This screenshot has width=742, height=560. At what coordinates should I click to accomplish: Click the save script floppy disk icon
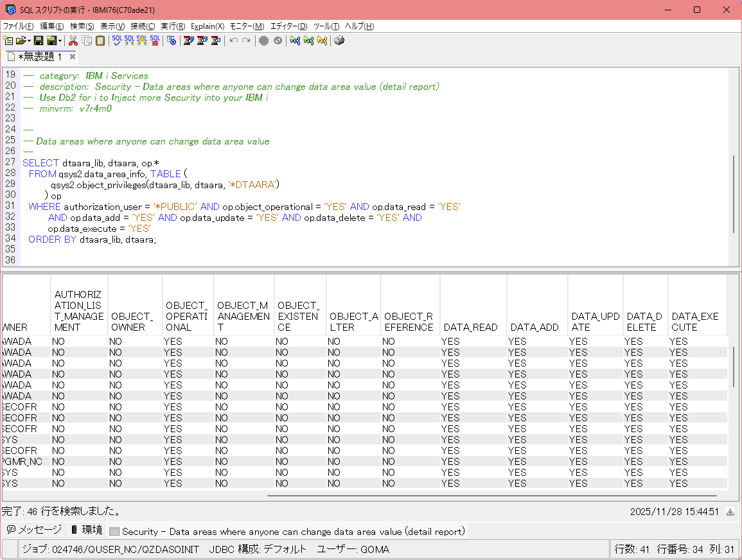coord(39,40)
